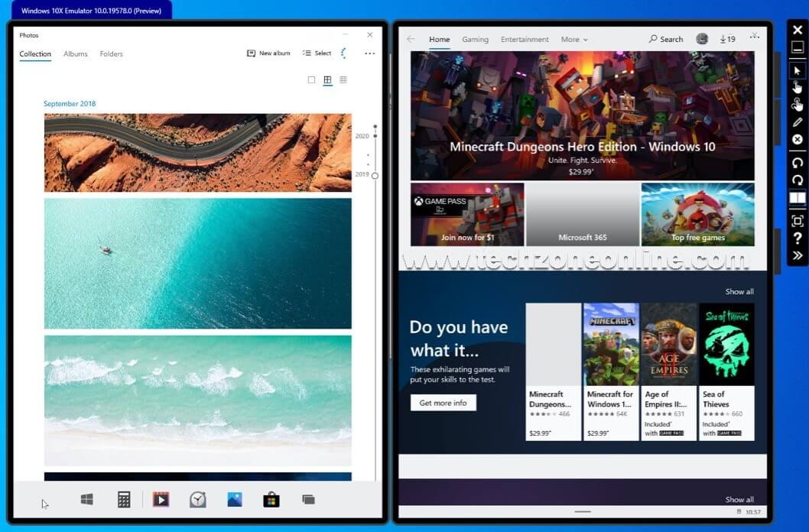The height and width of the screenshot is (532, 809).
Task: Click the circled X emulator tool icon
Action: point(798,140)
